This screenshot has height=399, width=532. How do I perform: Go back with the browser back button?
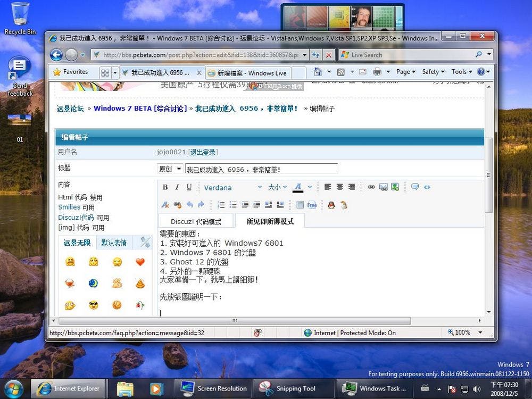click(56, 55)
